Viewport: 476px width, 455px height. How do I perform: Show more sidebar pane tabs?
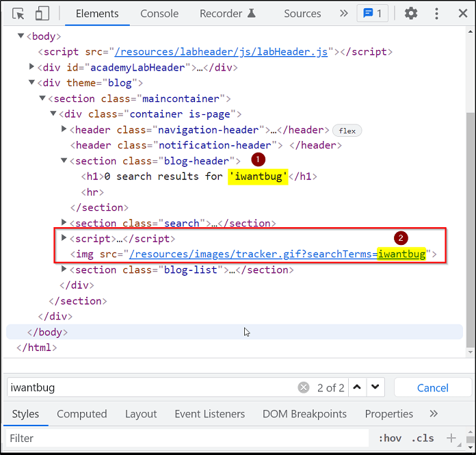(434, 414)
